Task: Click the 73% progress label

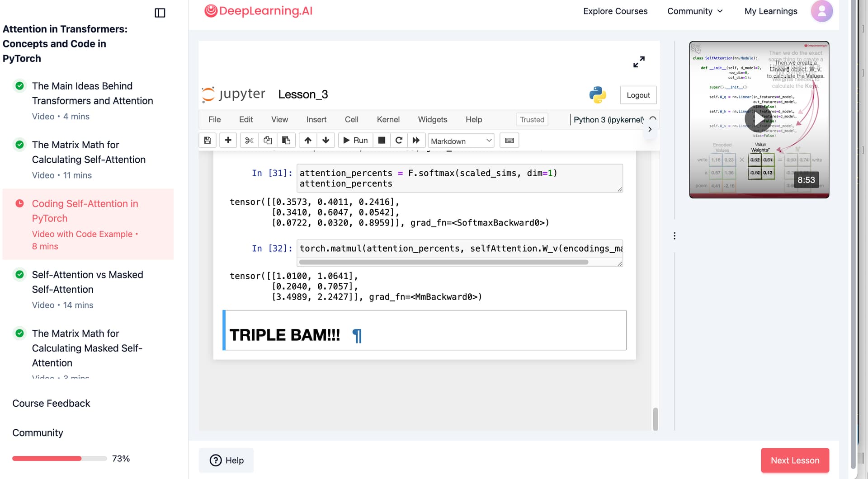Action: (x=121, y=458)
